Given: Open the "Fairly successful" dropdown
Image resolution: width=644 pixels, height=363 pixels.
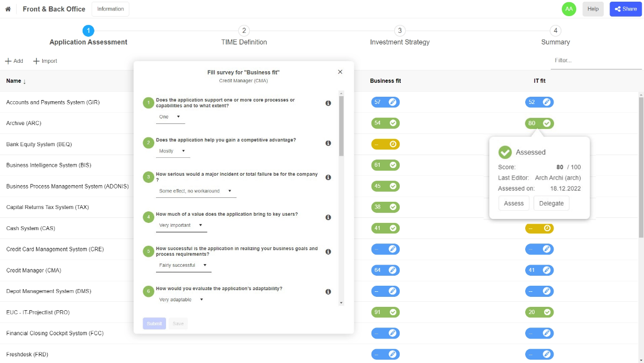Looking at the screenshot, I should click(x=184, y=265).
